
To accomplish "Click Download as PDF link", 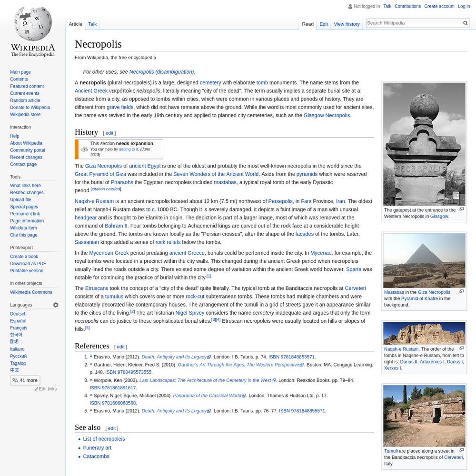I will pos(28,264).
